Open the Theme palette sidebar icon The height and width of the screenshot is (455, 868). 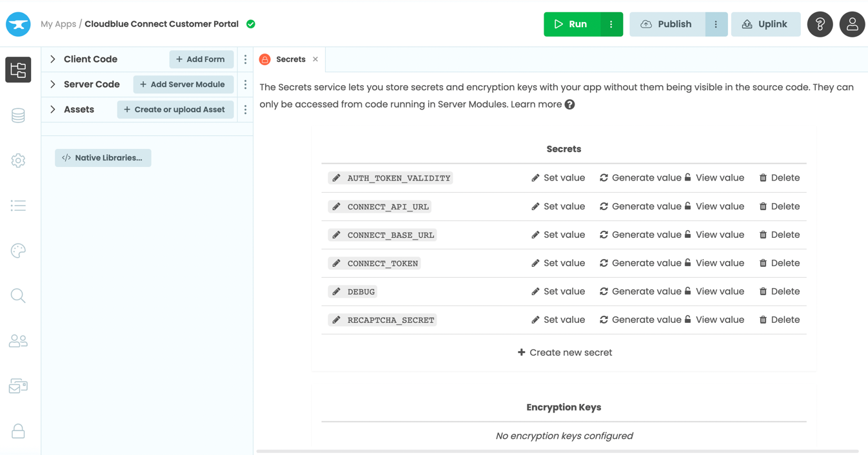coord(18,251)
